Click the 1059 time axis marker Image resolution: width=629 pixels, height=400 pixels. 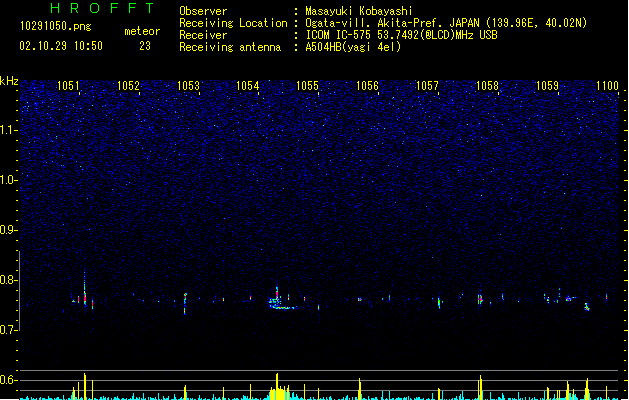pos(547,86)
